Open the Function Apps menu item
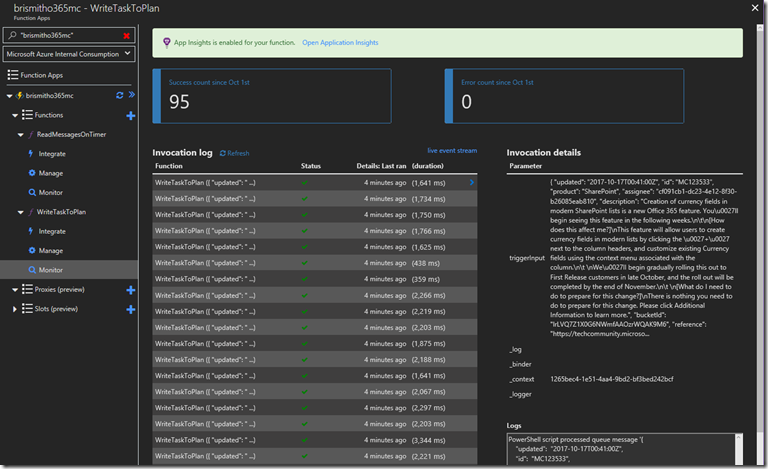The width and height of the screenshot is (768, 469). [42, 75]
